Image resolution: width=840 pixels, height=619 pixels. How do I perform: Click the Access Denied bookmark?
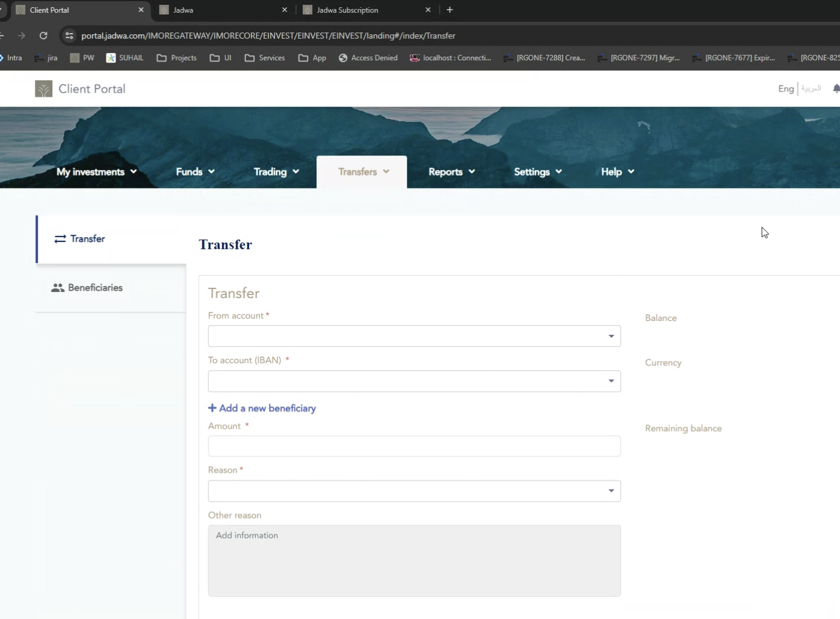pyautogui.click(x=368, y=58)
